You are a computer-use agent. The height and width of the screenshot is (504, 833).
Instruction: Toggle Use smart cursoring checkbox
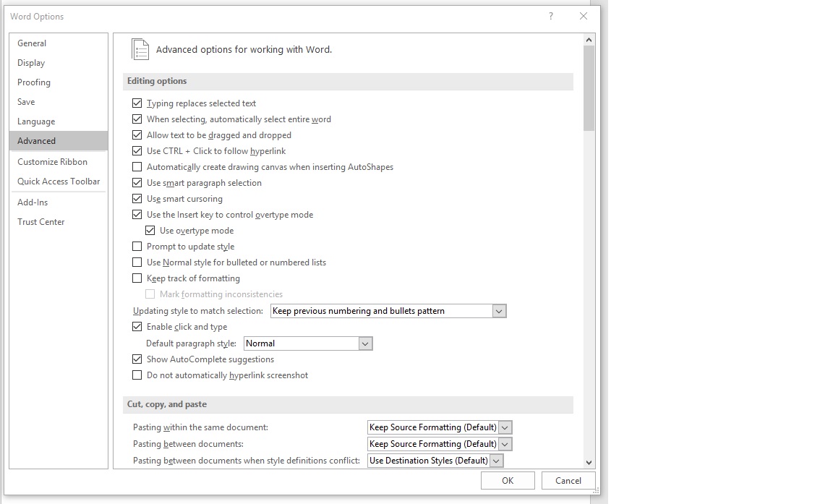pos(137,199)
